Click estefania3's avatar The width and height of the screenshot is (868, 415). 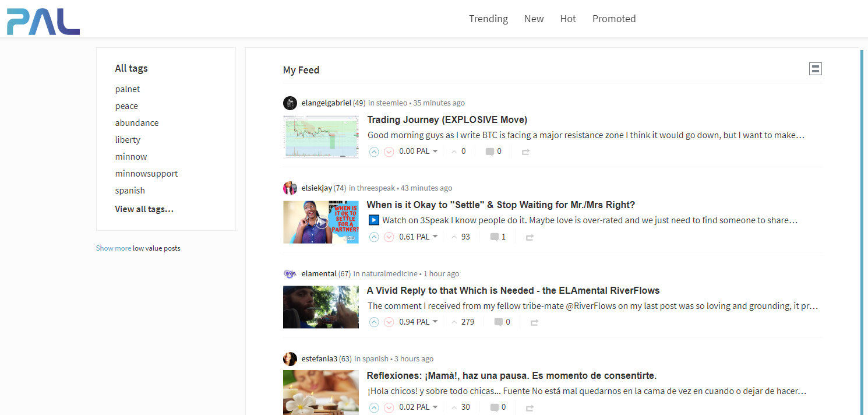(x=290, y=359)
